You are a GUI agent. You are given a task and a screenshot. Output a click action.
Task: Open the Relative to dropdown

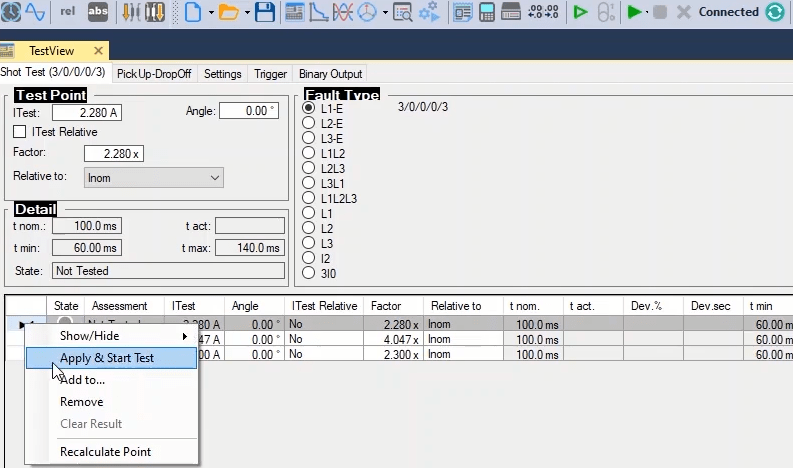point(154,177)
